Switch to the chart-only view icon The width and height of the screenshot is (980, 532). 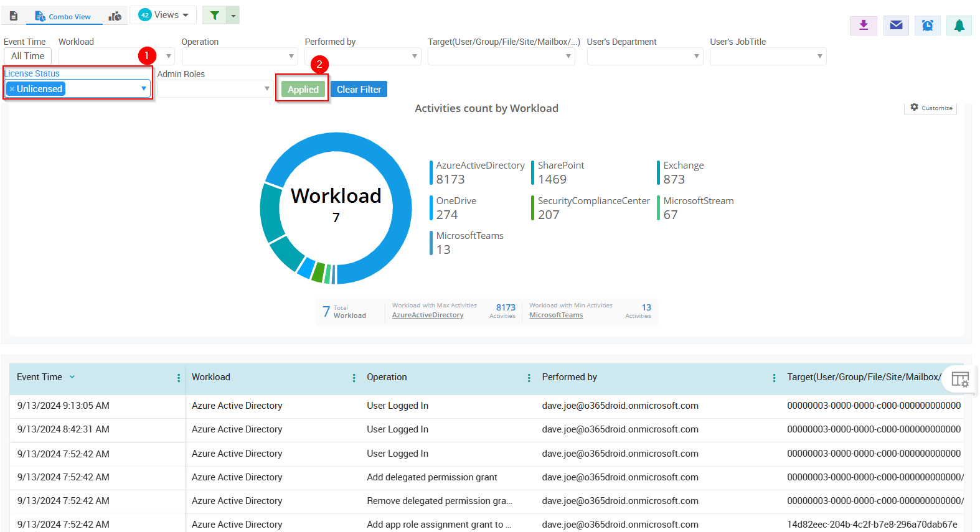click(115, 16)
